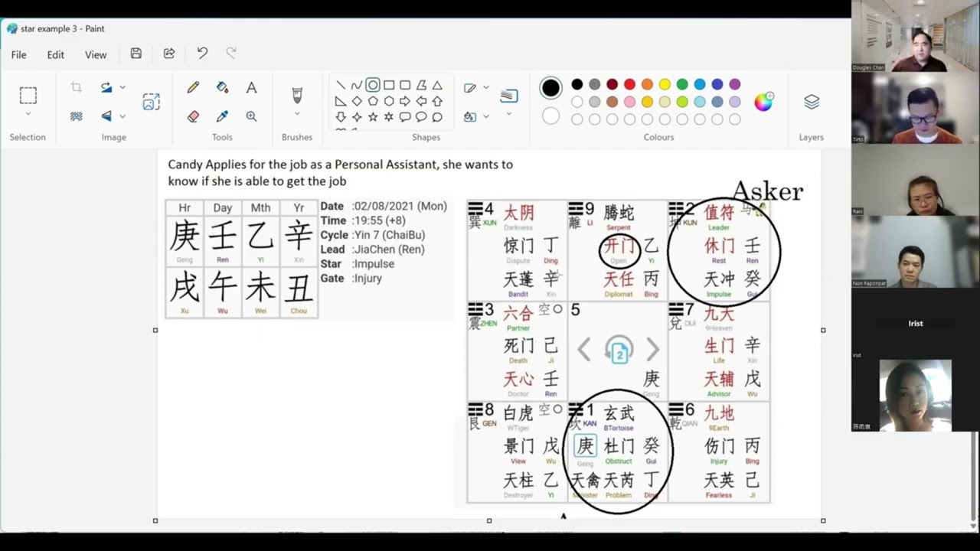Click the 'Candy Applies for the job' text
This screenshot has width=980, height=551.
[x=232, y=165]
